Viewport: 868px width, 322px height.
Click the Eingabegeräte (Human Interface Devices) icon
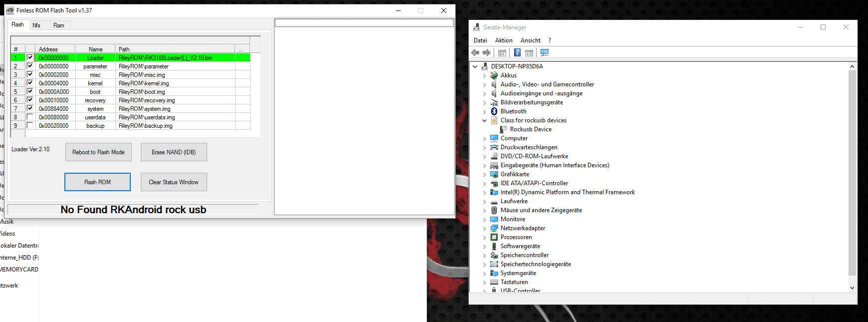494,165
